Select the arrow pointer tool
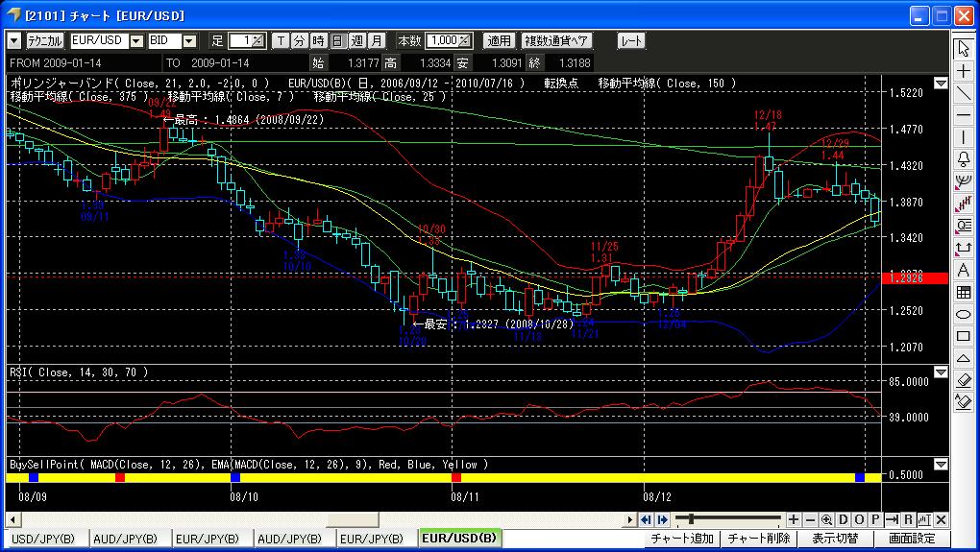This screenshot has height=552, width=980. tap(963, 49)
